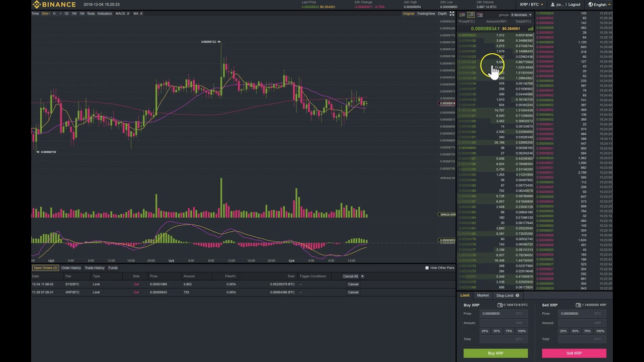Click the current price 0.00008934 in order book
Viewport: 644px width, 362px height.
pos(484,29)
